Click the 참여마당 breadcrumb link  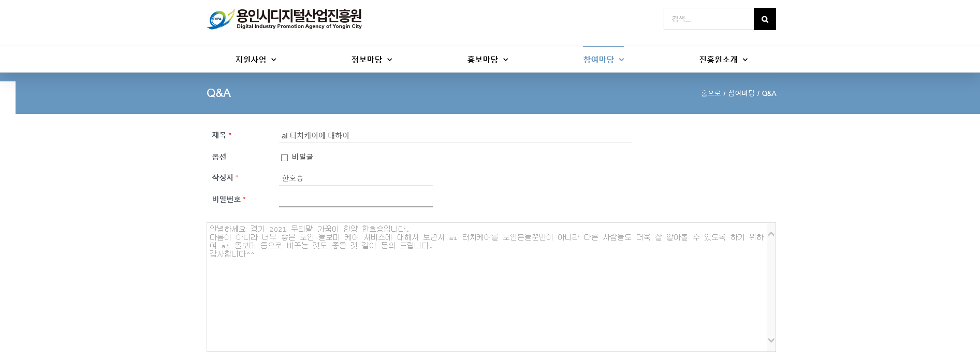click(741, 93)
